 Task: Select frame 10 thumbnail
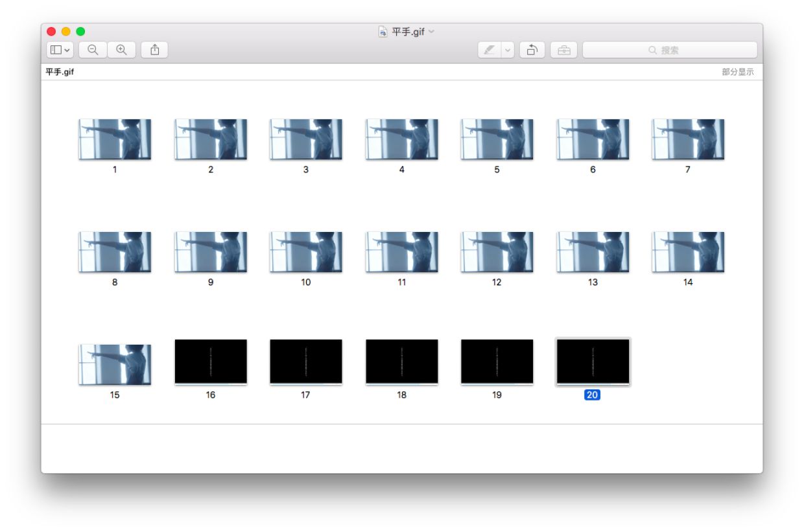(306, 252)
